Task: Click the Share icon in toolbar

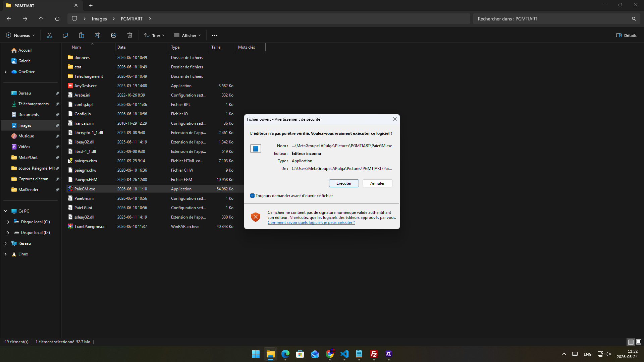Action: click(114, 35)
